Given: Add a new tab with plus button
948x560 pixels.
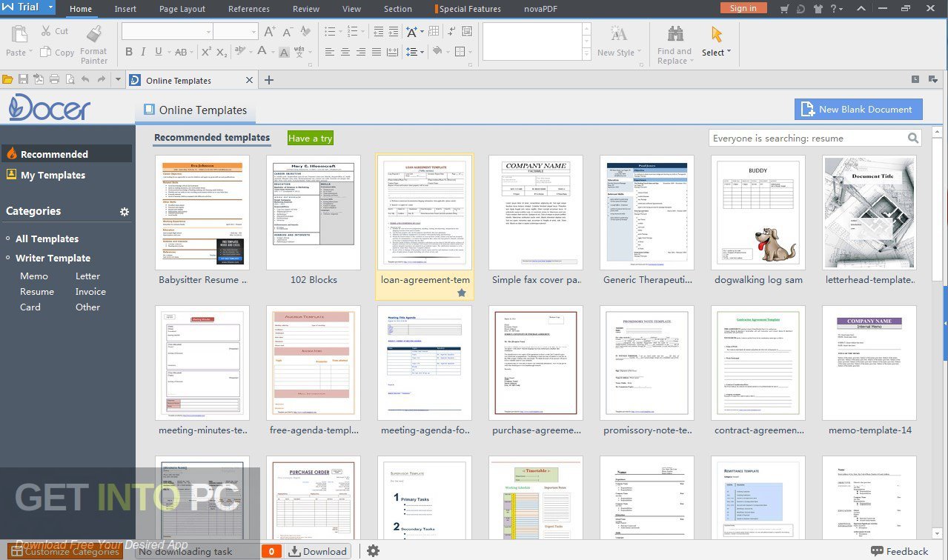Looking at the screenshot, I should (269, 80).
